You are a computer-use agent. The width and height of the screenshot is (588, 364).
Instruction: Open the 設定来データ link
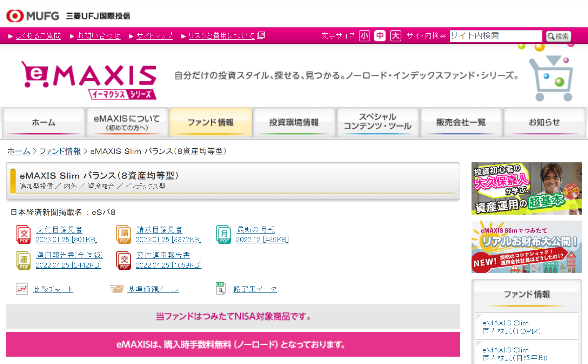tap(255, 289)
